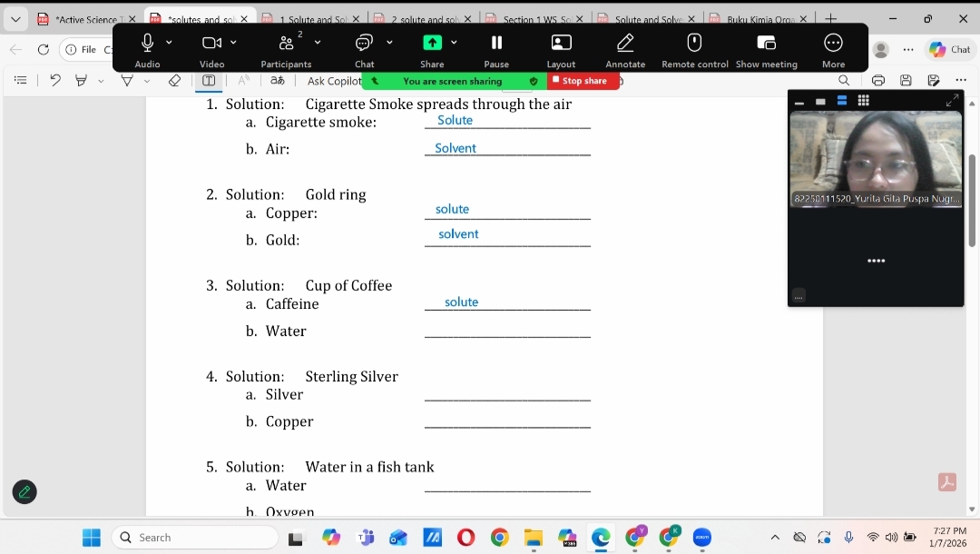Click the Annotate pencil icon in Zoom toolbar
Image resolution: width=980 pixels, height=554 pixels.
click(x=625, y=43)
